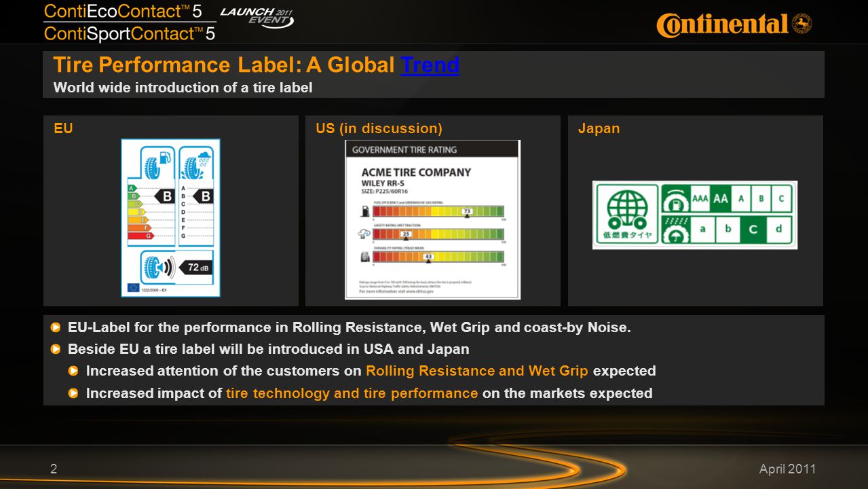Select the "Japan" panel heading
Image resolution: width=868 pixels, height=489 pixels.
pyautogui.click(x=599, y=128)
